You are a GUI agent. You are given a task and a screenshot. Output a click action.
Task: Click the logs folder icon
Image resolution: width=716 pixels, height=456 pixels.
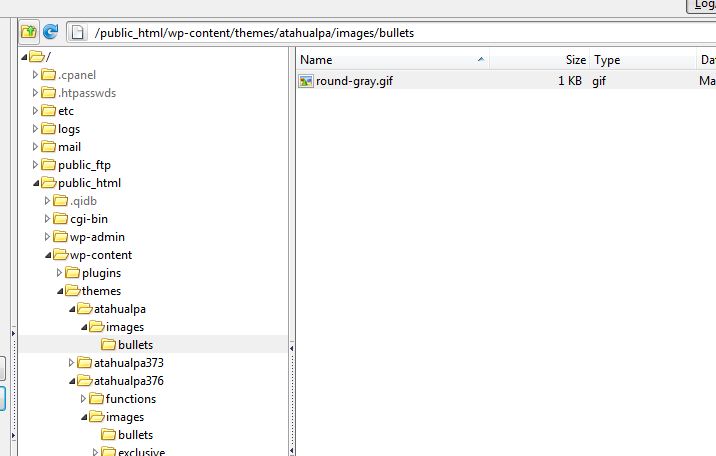click(48, 129)
